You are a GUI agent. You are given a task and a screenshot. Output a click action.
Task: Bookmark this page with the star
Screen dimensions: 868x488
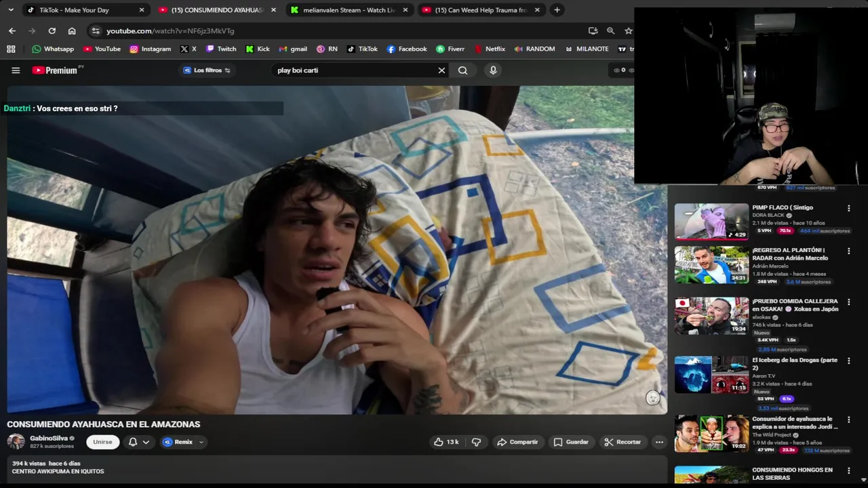629,31
